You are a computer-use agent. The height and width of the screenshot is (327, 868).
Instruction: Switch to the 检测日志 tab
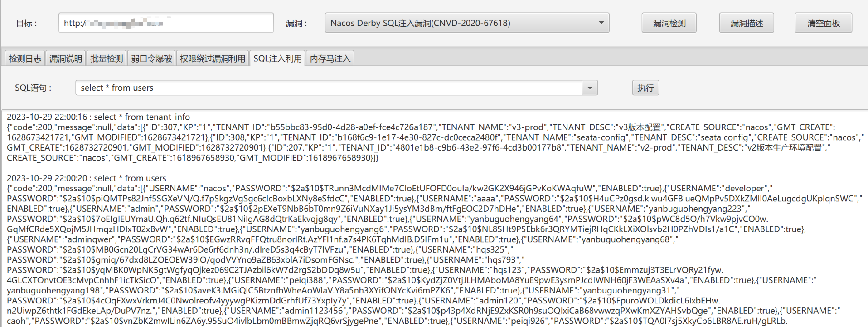(25, 59)
